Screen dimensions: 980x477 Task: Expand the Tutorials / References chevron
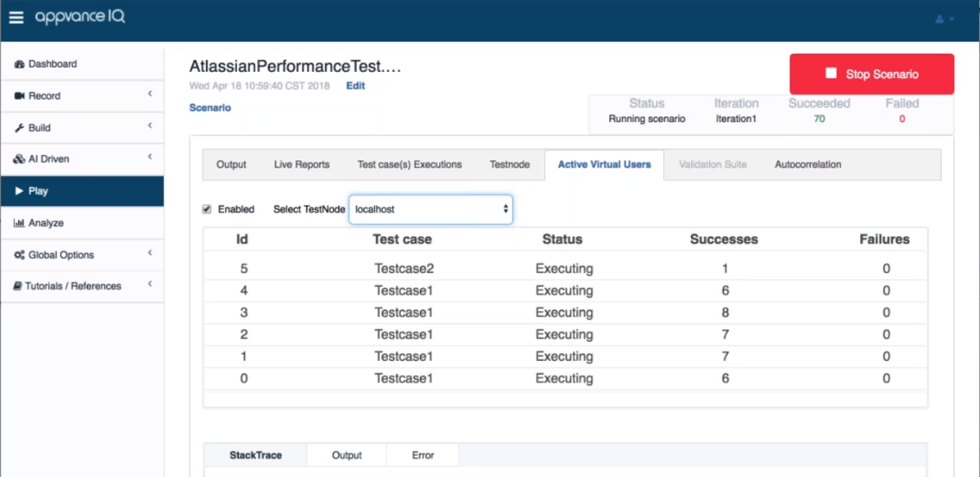tap(150, 284)
